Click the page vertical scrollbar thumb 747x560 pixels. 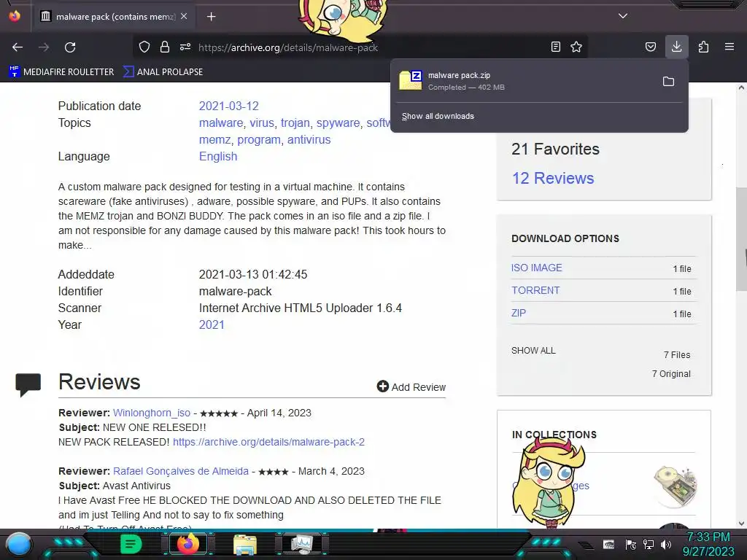click(741, 239)
